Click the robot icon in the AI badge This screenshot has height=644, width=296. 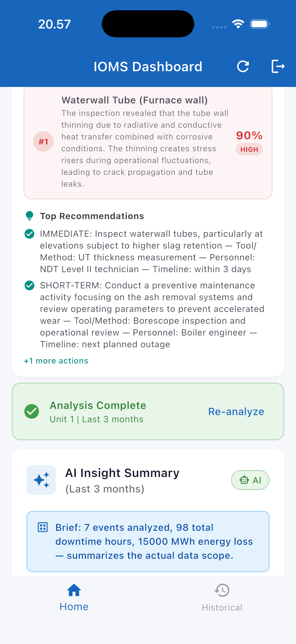click(244, 480)
